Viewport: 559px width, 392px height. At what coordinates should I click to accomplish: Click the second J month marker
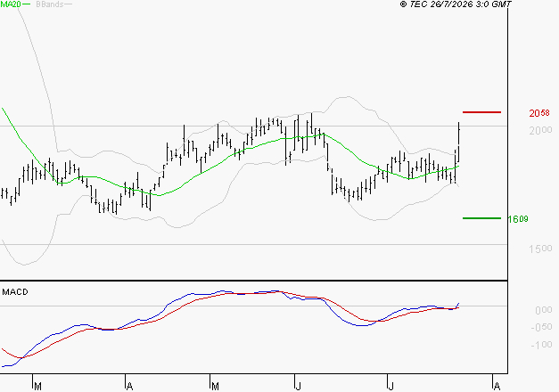(x=391, y=387)
